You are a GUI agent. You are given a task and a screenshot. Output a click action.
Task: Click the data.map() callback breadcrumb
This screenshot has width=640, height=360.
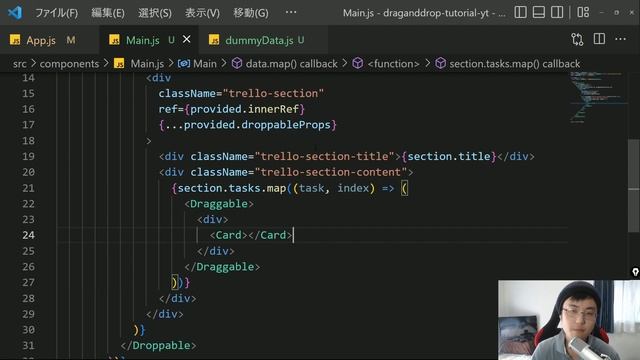[291, 64]
